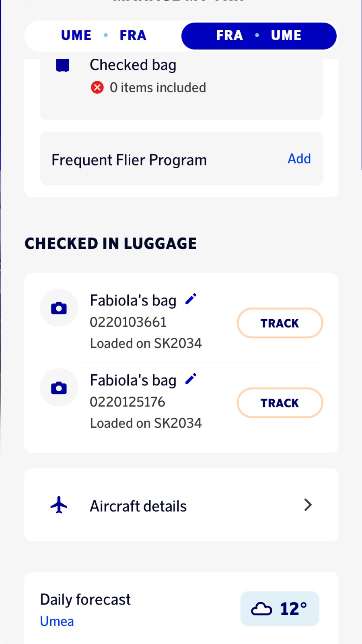The height and width of the screenshot is (644, 362).
Task: Tap the checked bag suitcase icon
Action: (x=63, y=65)
